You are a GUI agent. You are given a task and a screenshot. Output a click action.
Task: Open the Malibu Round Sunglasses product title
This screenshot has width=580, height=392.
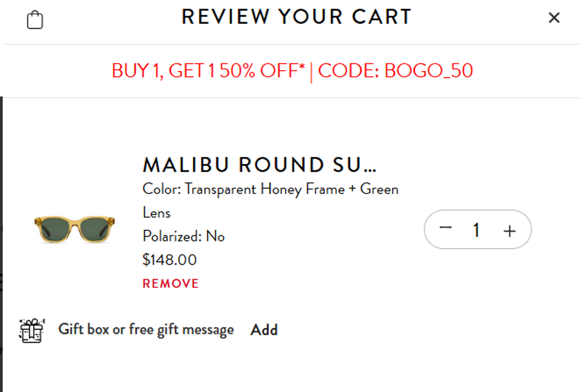tap(259, 165)
